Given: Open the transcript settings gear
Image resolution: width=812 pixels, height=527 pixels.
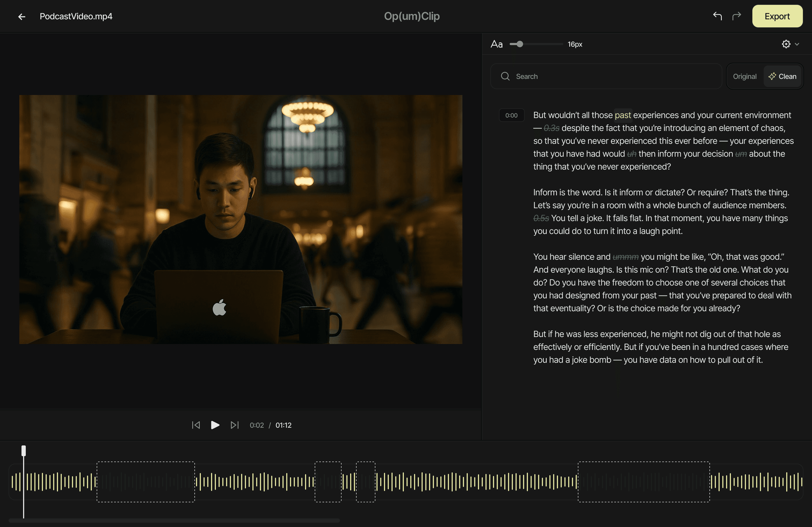Looking at the screenshot, I should tap(786, 44).
